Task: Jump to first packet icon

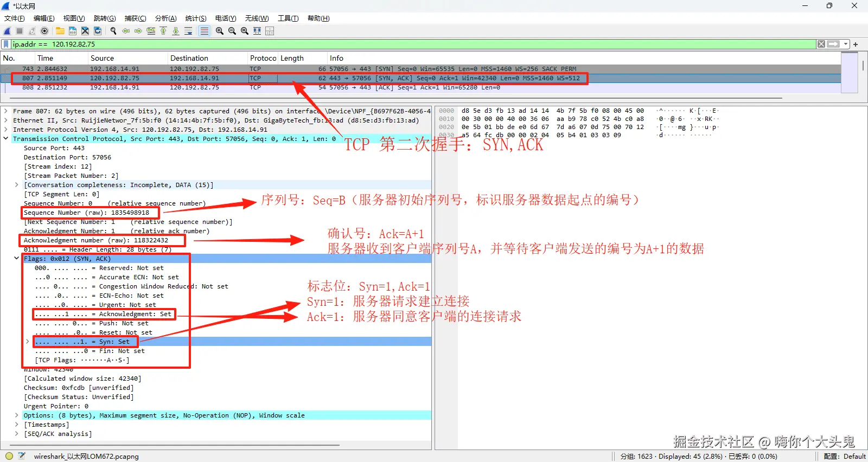Action: tap(163, 31)
